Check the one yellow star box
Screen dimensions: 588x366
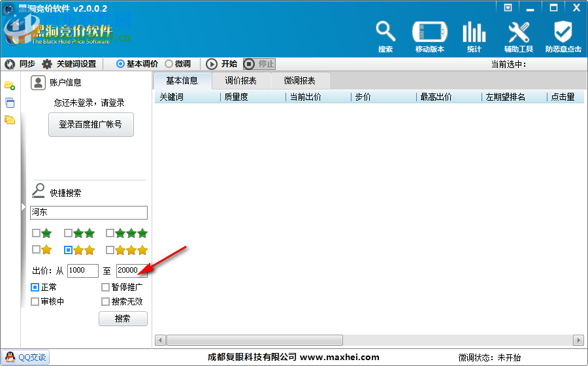pyautogui.click(x=36, y=250)
